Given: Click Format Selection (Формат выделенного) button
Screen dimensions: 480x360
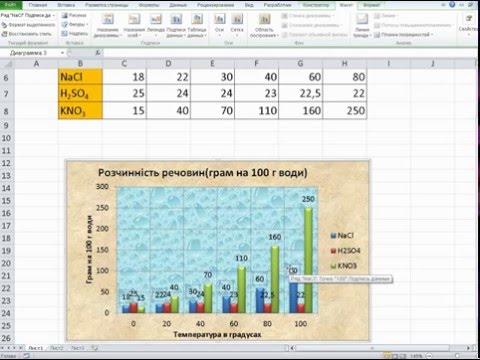Looking at the screenshot, I should (28, 25).
